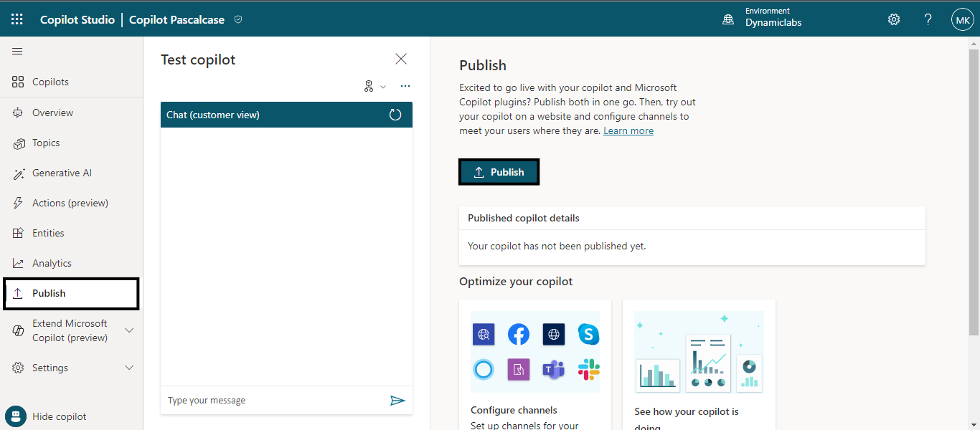Reset the chat conversation with refresh icon

tap(395, 115)
